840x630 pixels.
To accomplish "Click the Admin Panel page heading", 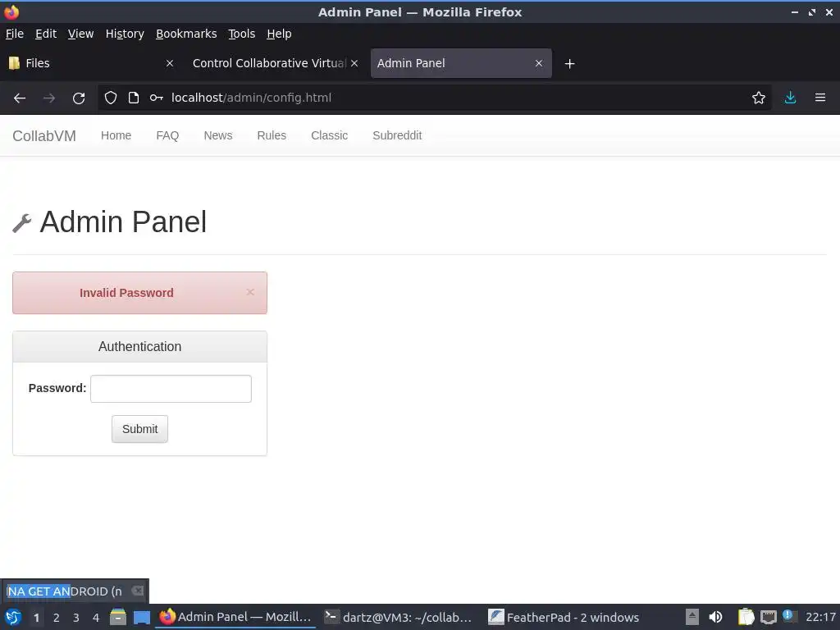I will 123,221.
